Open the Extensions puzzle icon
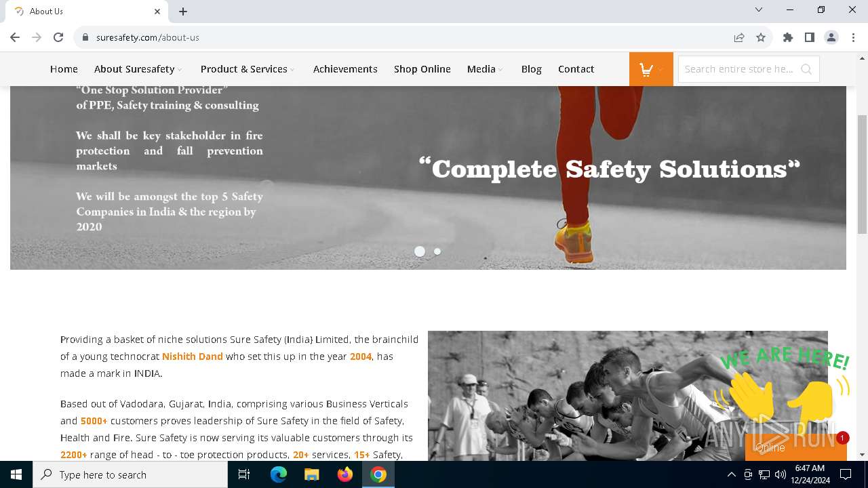 pos(788,37)
